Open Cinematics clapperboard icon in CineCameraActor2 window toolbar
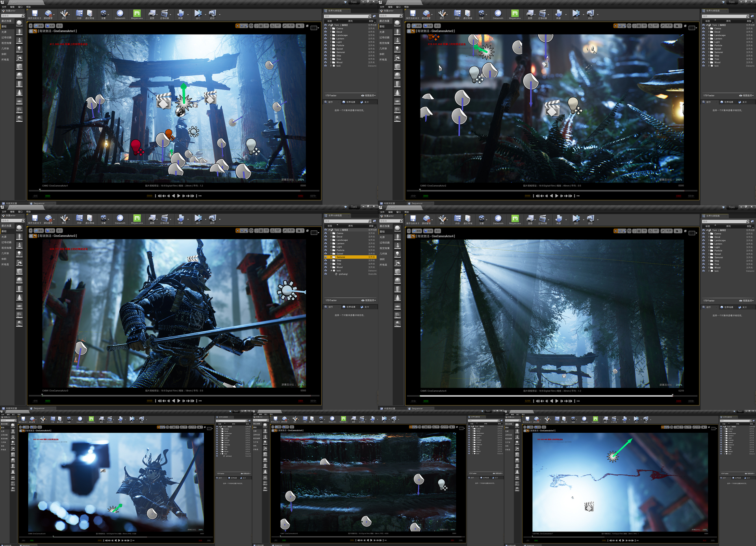This screenshot has width=756, height=546. (543, 13)
